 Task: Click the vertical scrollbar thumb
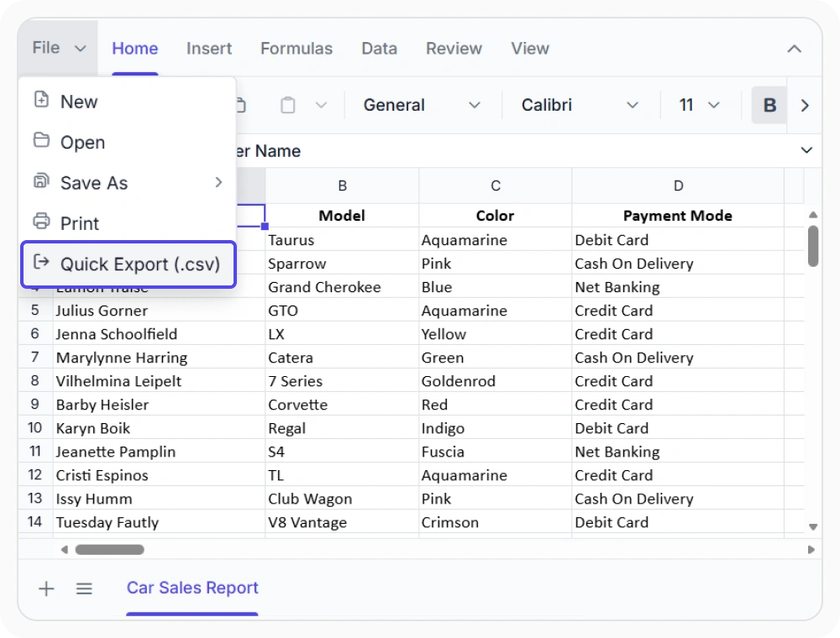(812, 246)
